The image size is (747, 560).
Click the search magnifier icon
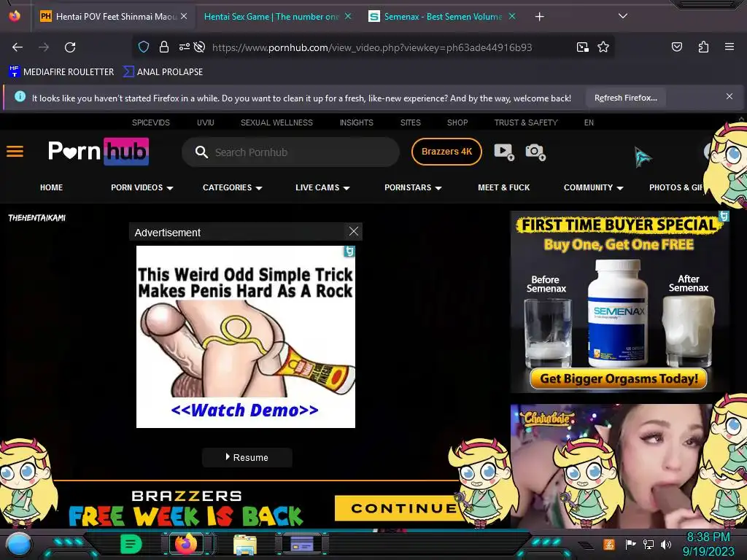pos(201,152)
